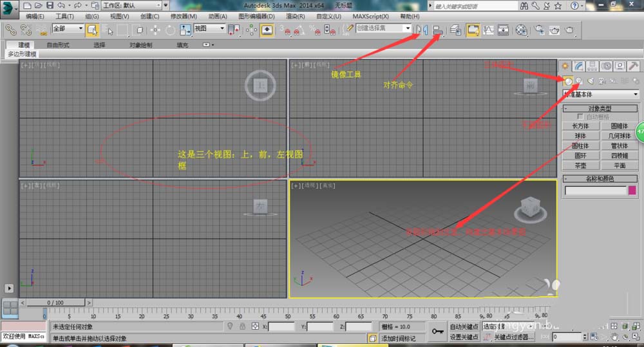
Task: Click the Bind to Space Warp icon
Action: pos(41,30)
